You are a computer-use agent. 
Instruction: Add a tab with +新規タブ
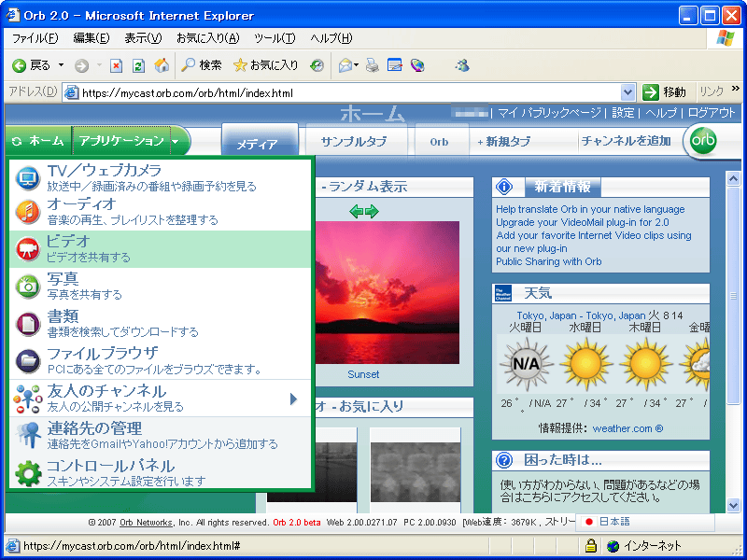(504, 142)
